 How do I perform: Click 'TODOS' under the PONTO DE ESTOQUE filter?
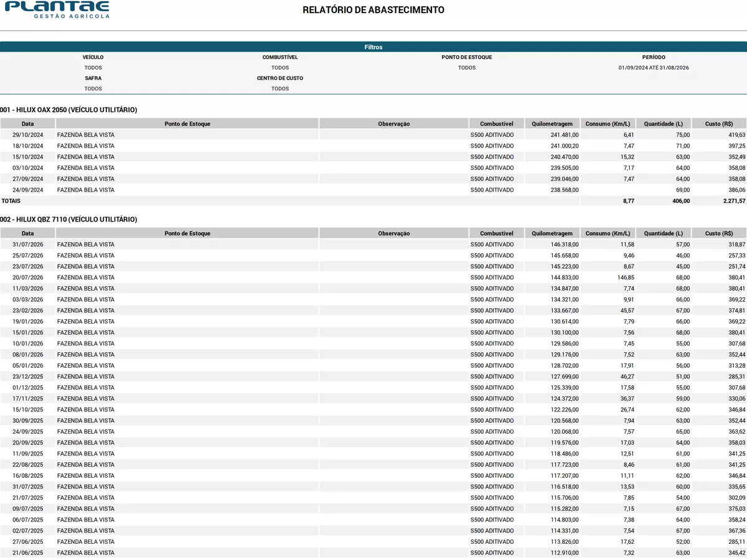point(467,68)
